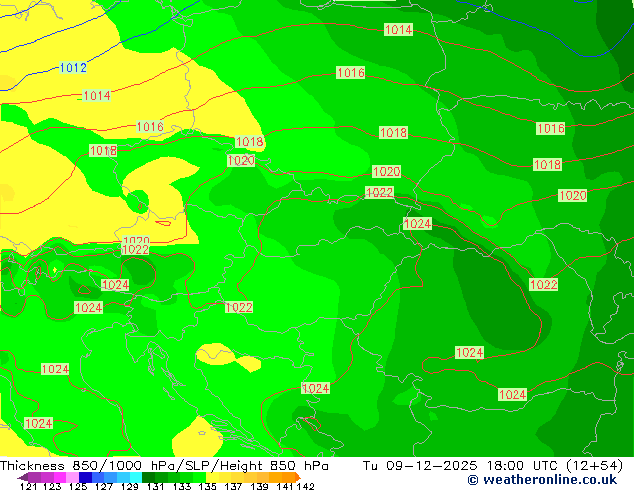This screenshot has height=490, width=634.
Task: Click the darkest green legend swatch above 131
Action: (x=146, y=477)
